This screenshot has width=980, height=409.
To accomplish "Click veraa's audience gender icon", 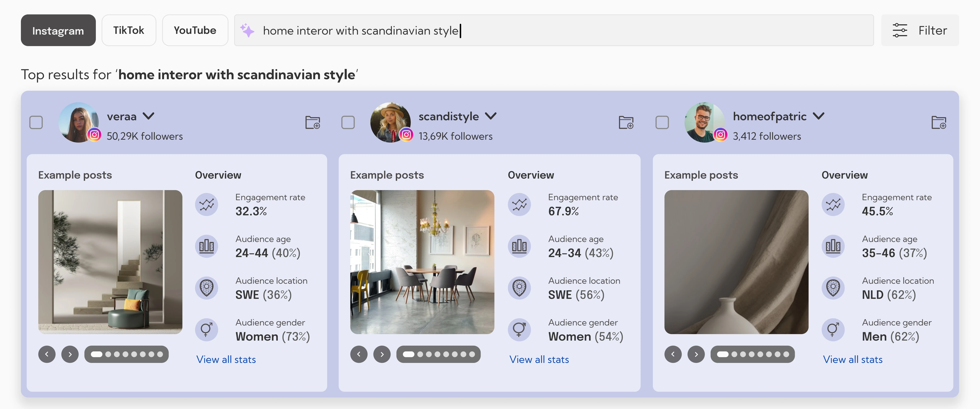I will click(207, 329).
